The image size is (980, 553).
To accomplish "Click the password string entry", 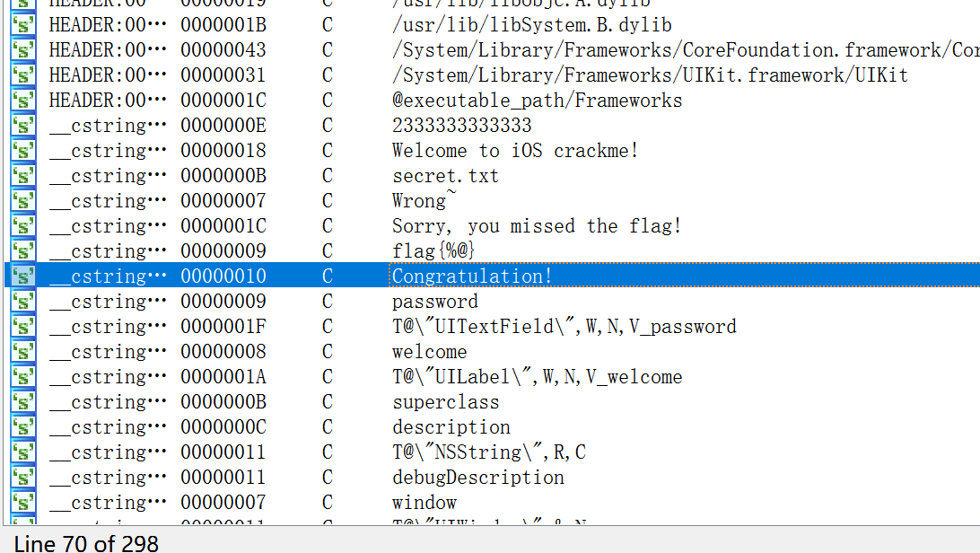I will coord(435,302).
